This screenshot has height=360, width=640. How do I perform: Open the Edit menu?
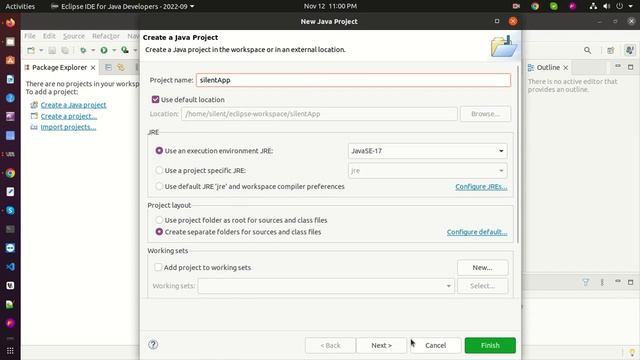click(49, 36)
